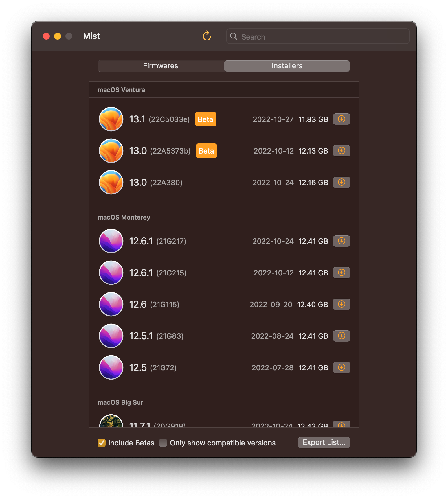Viewport: 448px width, 499px height.
Task: Click the macOS Monterey section header
Action: point(124,217)
